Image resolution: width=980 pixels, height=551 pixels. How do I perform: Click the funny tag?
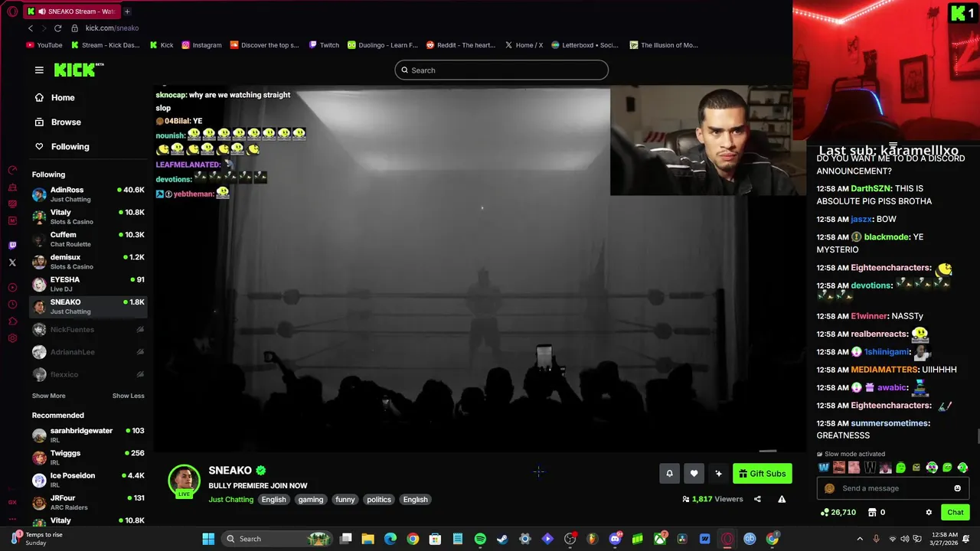(x=345, y=500)
